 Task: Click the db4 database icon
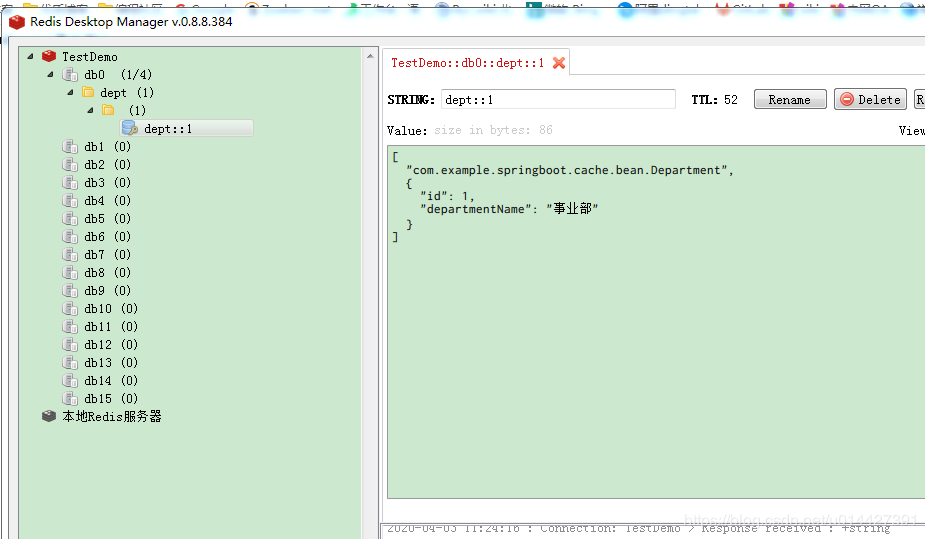[x=70, y=201]
